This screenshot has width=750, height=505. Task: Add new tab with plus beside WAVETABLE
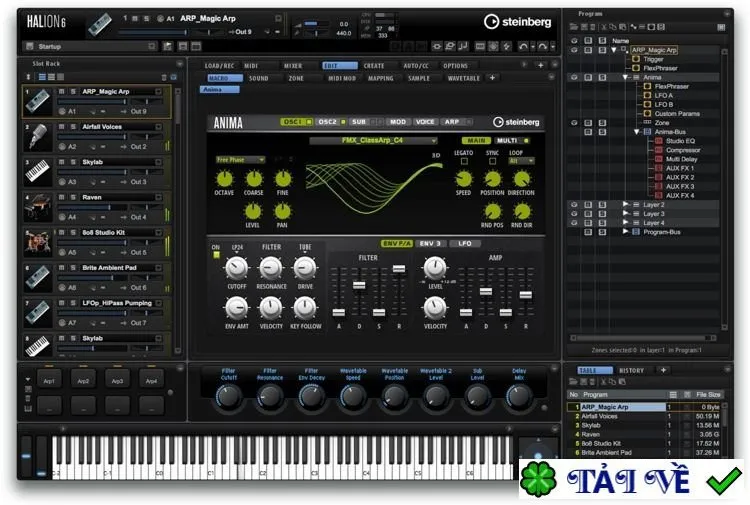tap(492, 77)
